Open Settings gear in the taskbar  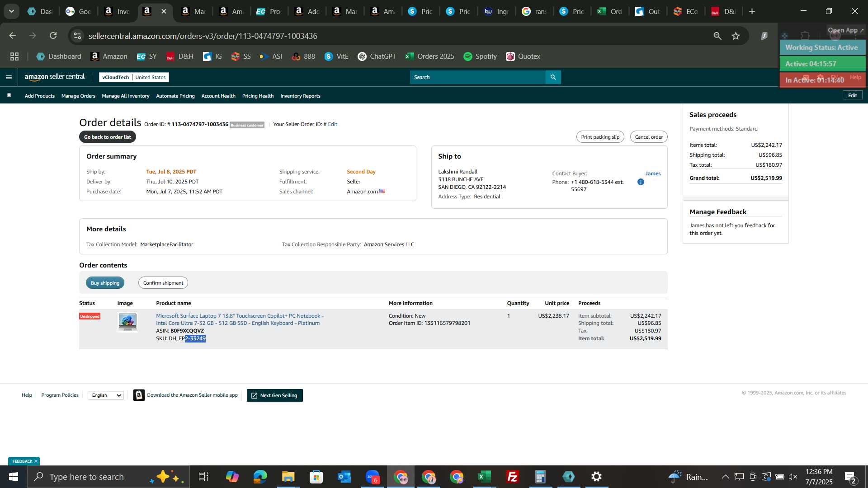[597, 477]
